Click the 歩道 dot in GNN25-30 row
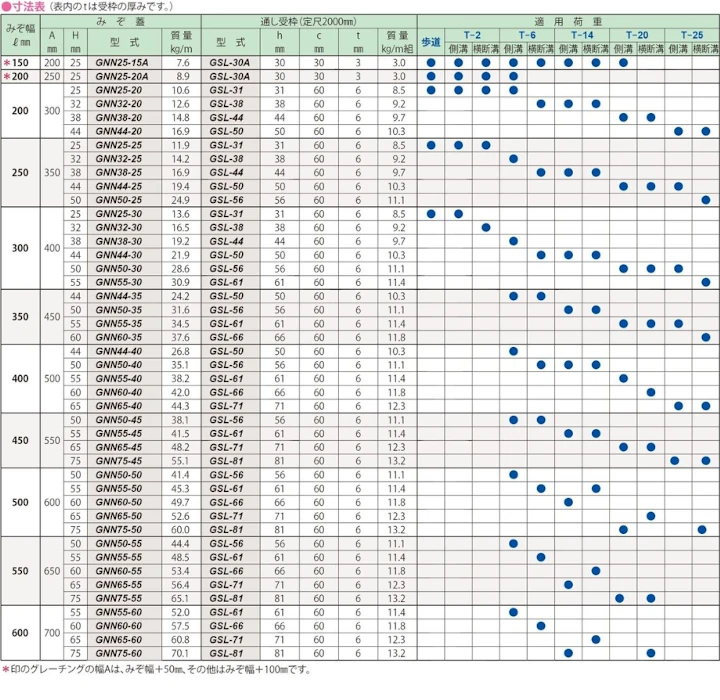This screenshot has height=700, width=720. click(431, 214)
